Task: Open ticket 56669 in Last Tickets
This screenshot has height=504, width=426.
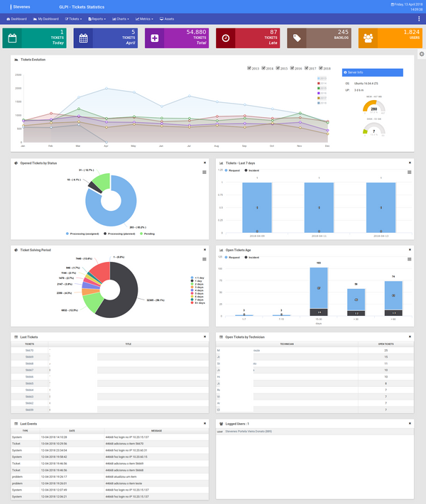Action: [x=29, y=357]
